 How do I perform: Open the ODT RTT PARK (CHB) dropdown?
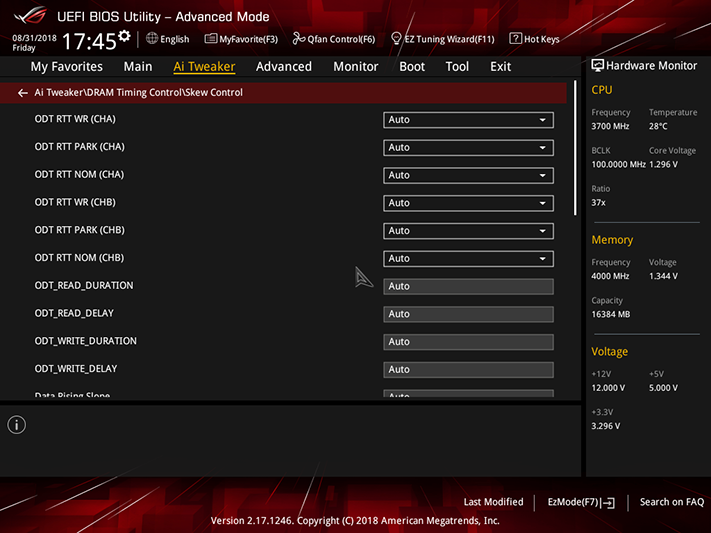pos(468,230)
